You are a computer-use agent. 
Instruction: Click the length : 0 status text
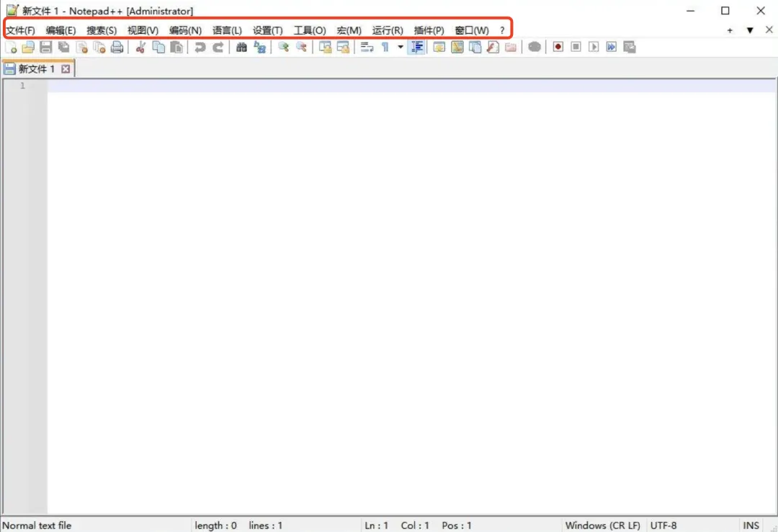point(216,526)
